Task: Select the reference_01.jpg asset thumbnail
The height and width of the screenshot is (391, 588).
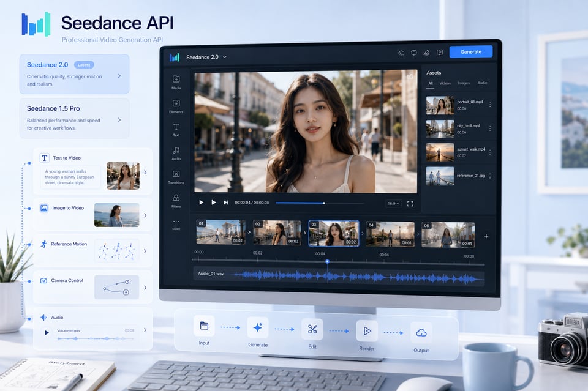Action: [x=440, y=176]
